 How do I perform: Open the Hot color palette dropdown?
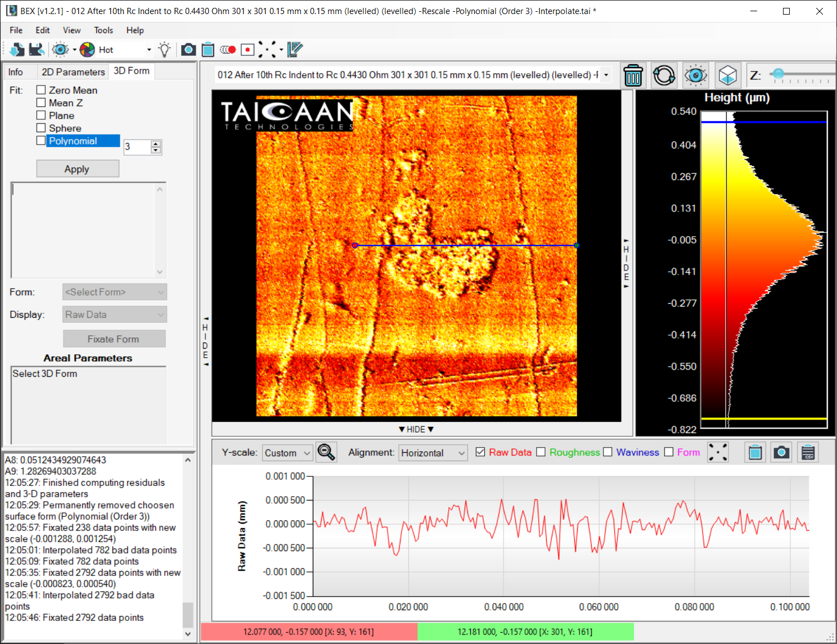(x=148, y=50)
